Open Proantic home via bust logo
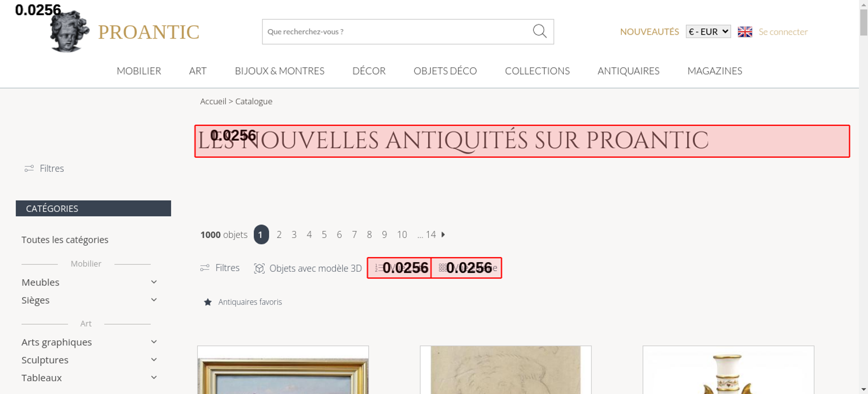 (69, 31)
